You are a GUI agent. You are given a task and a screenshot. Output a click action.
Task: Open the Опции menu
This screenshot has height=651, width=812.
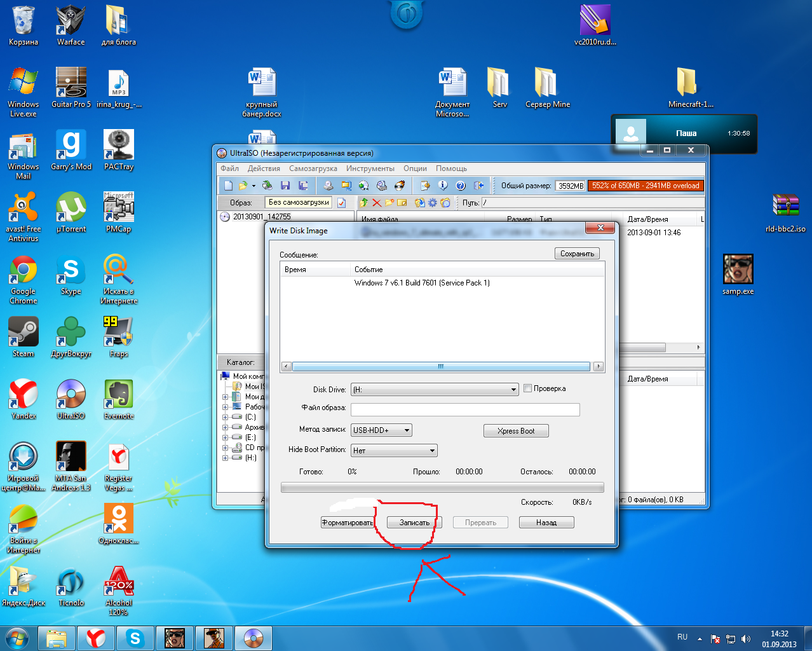(x=415, y=168)
